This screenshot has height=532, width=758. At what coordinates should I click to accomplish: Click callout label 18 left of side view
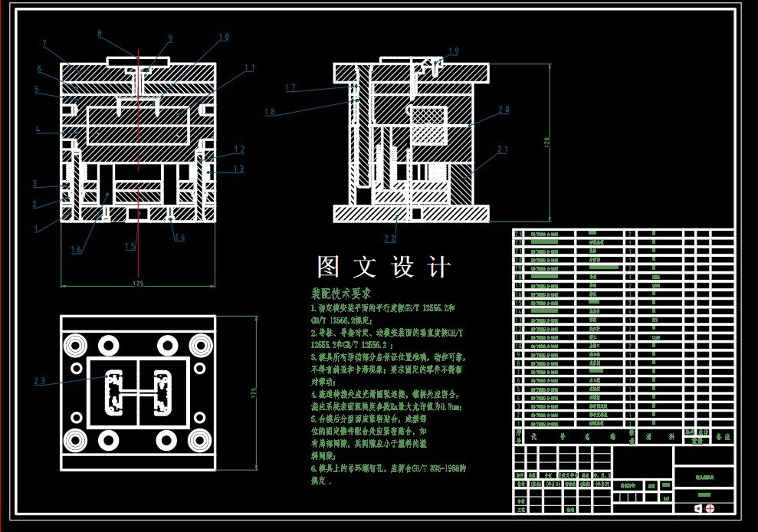[270, 112]
